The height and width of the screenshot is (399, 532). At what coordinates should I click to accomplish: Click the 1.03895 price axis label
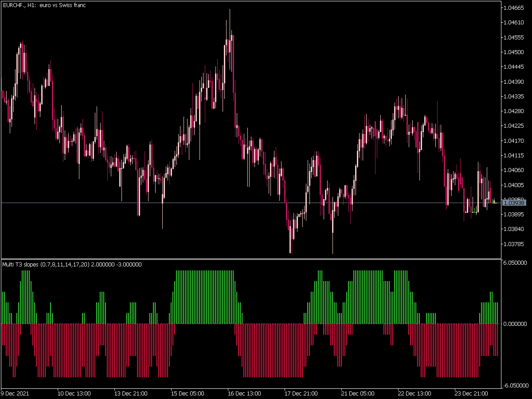click(514, 214)
